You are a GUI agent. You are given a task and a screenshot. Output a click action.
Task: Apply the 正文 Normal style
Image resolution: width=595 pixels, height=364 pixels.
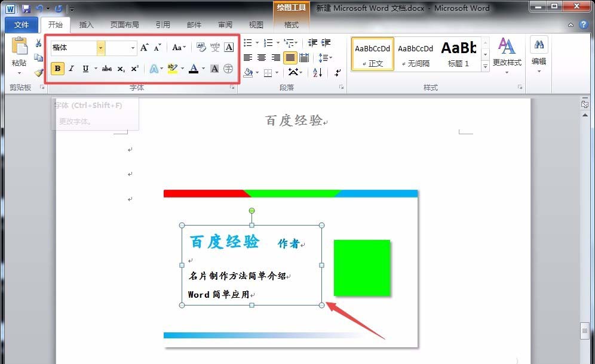(x=373, y=54)
